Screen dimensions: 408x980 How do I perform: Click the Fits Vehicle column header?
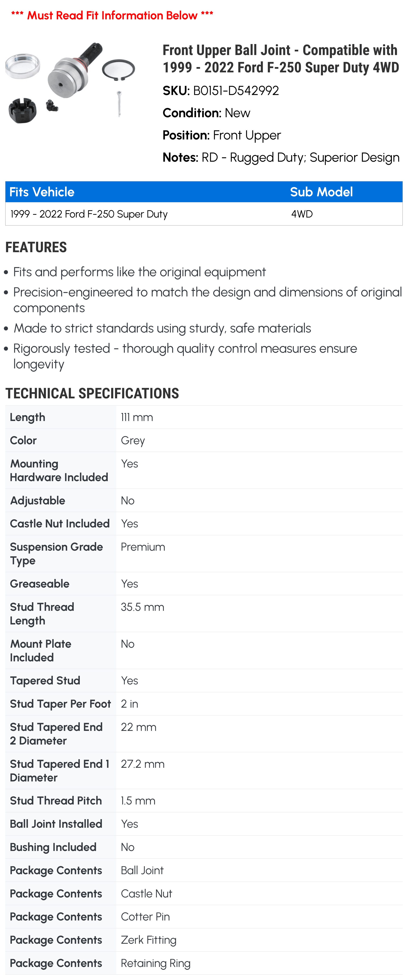42,192
